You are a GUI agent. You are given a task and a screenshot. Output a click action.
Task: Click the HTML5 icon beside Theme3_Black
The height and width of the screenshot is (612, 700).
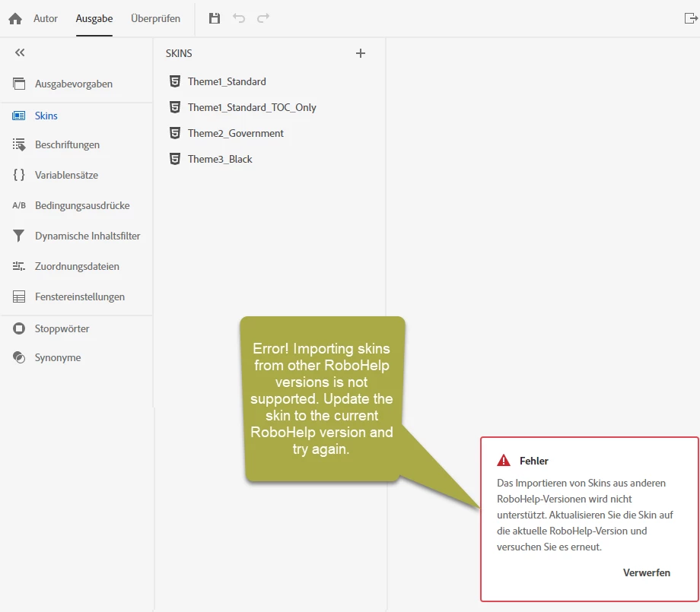[x=175, y=159]
